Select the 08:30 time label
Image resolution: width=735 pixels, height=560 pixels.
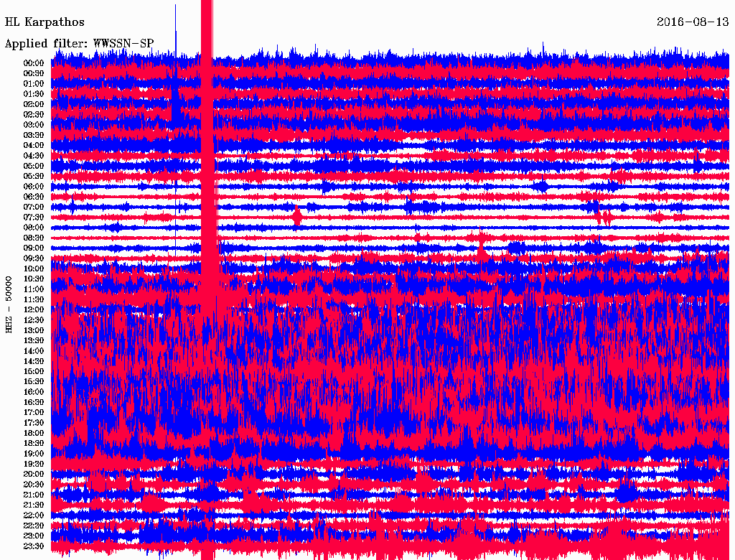34,238
